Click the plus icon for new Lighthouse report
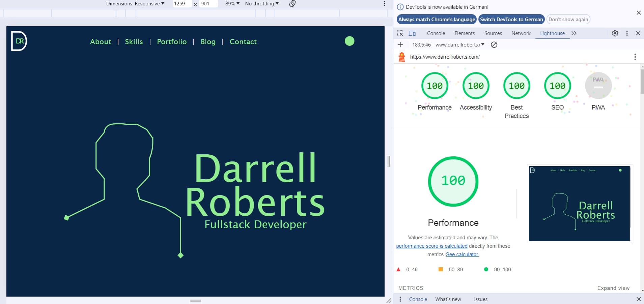Image resolution: width=644 pixels, height=304 pixels. pos(400,45)
